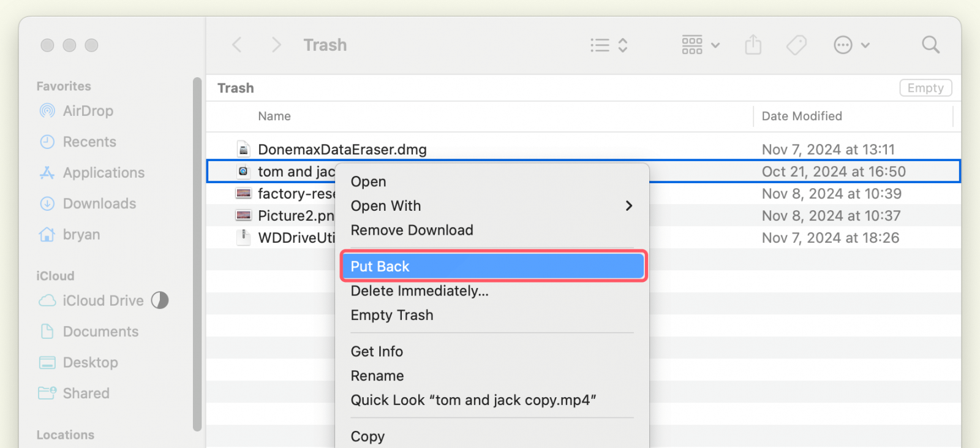Click the back navigation arrow

click(238, 45)
